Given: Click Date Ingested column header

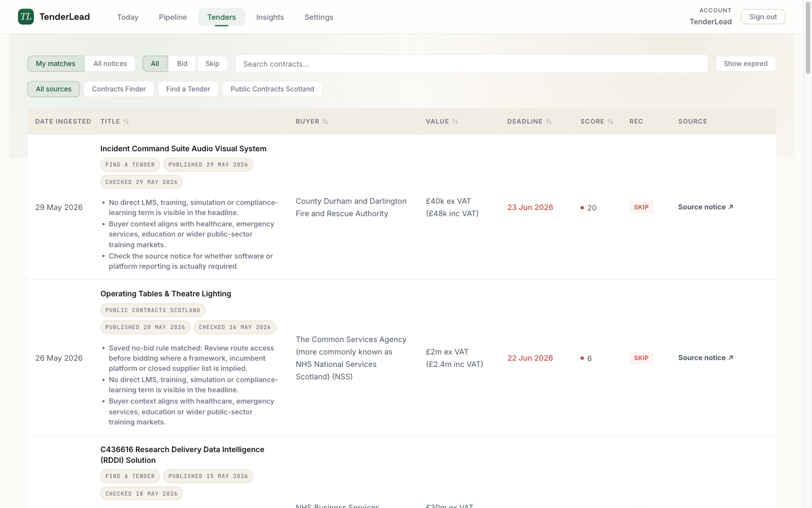Looking at the screenshot, I should (x=63, y=121).
